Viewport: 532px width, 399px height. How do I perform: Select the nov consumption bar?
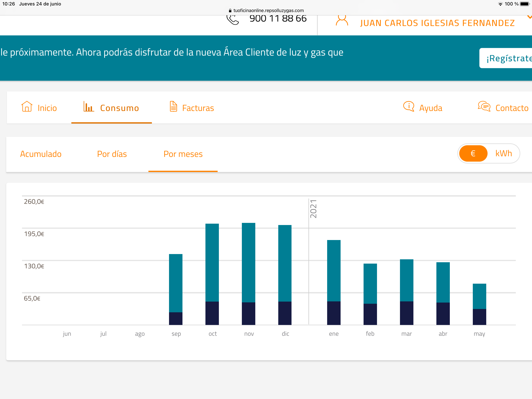[x=248, y=274]
